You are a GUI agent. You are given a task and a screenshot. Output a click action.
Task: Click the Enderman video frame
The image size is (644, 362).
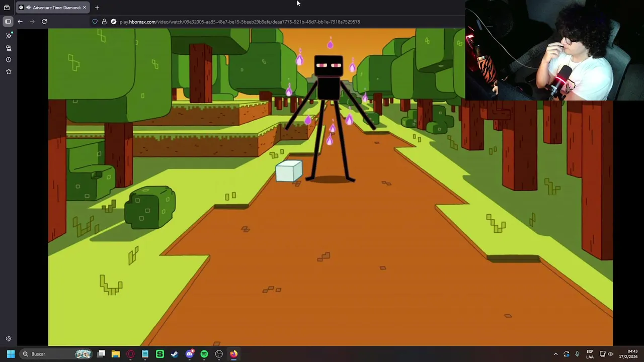(331, 187)
